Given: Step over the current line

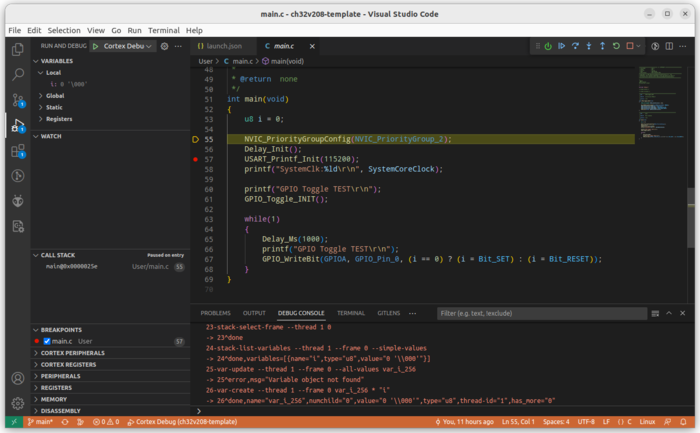Looking at the screenshot, I should coord(575,46).
